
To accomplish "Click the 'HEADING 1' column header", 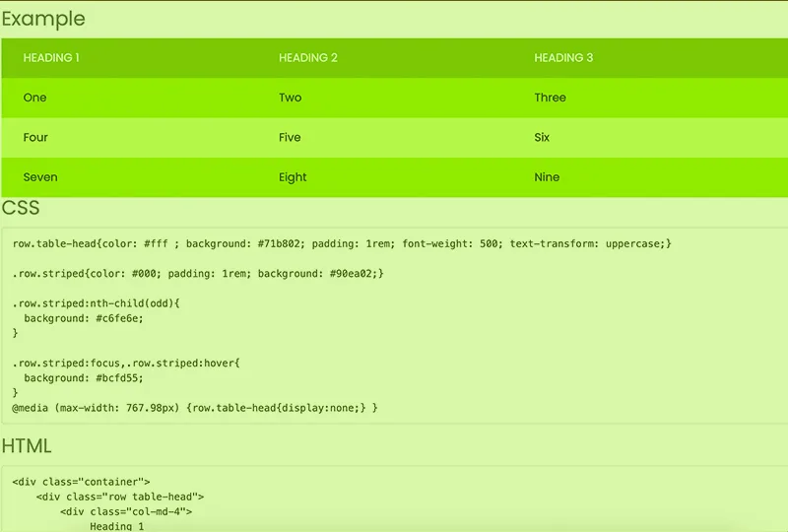I will [51, 58].
